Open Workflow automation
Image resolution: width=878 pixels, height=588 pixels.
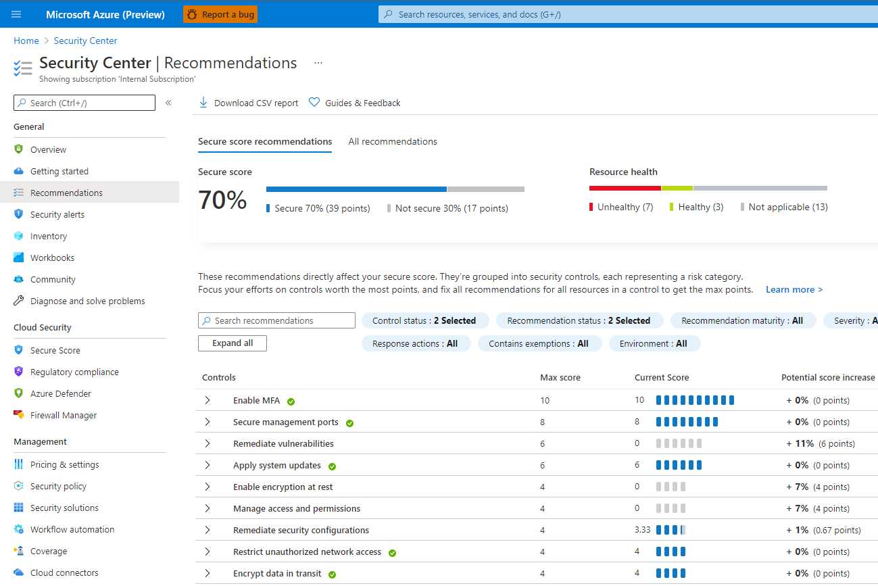point(72,529)
